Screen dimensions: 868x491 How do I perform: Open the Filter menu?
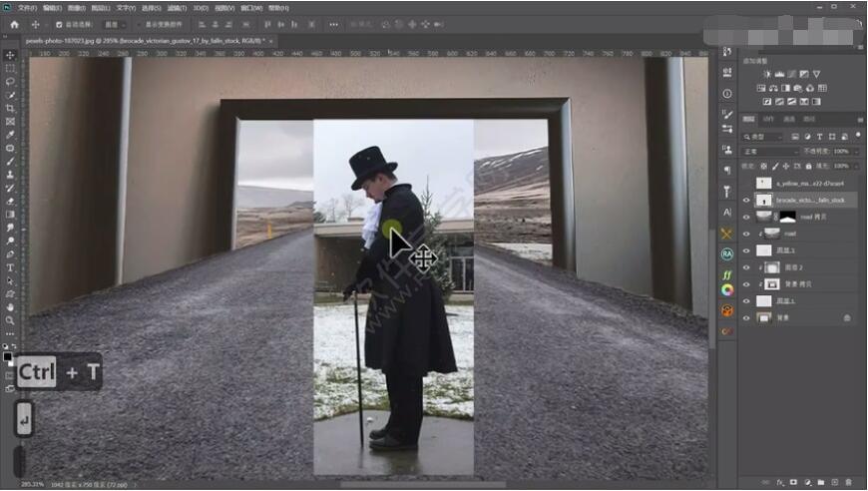(x=178, y=8)
